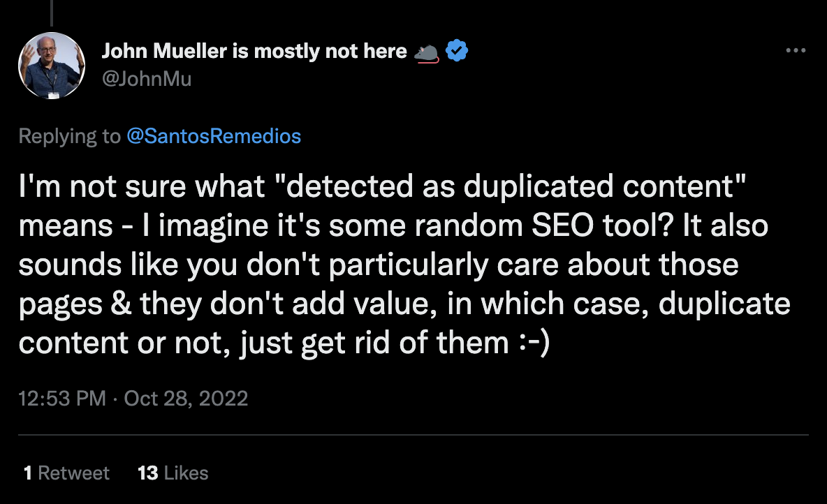Viewport: 827px width, 504px height.
Task: Open the @JohnMu handle link
Action: [146, 79]
